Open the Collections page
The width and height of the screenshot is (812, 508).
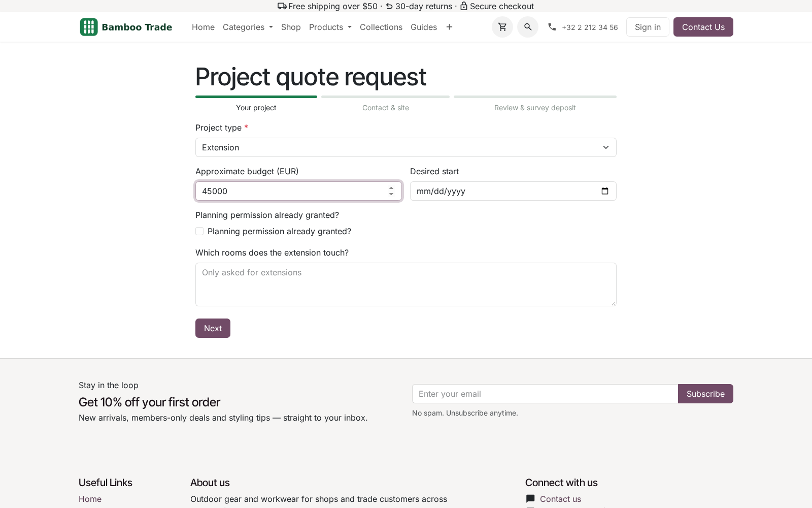(381, 27)
